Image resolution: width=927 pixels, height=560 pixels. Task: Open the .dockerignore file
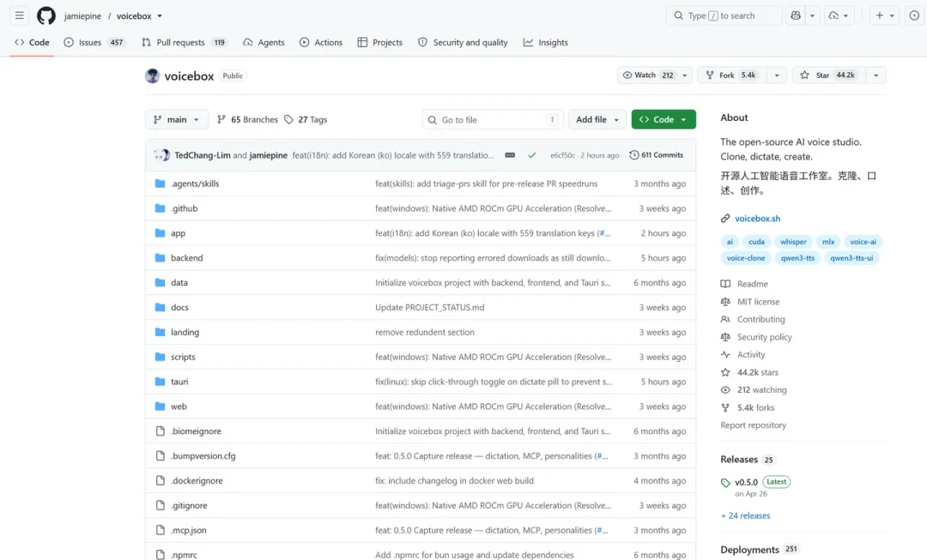(197, 481)
